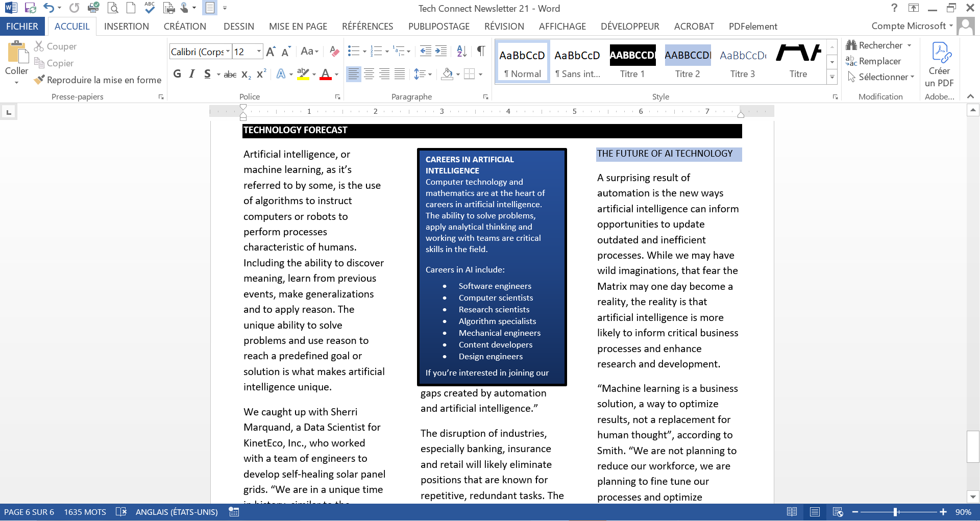Apply the Titre 1 style
Image resolution: width=980 pixels, height=521 pixels.
pos(632,62)
